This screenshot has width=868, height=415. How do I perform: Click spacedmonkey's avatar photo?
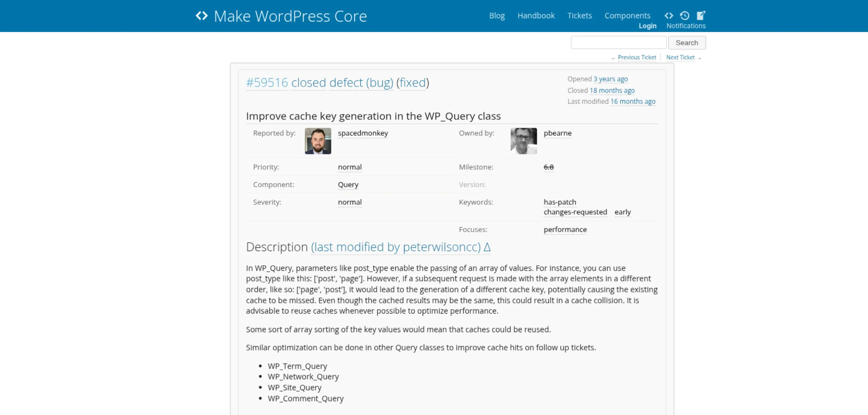[318, 141]
